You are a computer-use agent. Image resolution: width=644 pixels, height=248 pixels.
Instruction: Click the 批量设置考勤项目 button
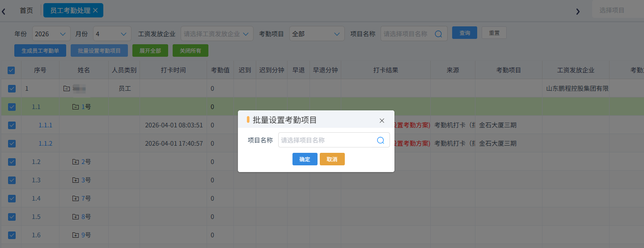[x=99, y=50]
